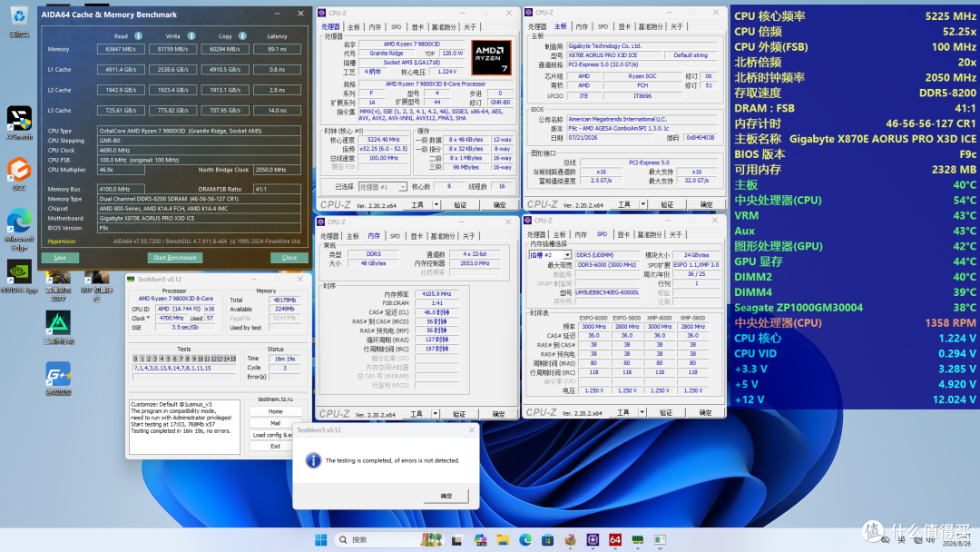The height and width of the screenshot is (552, 980).
Task: Switch to 内存 tab in the CPU-Z processor window
Action: [x=375, y=27]
